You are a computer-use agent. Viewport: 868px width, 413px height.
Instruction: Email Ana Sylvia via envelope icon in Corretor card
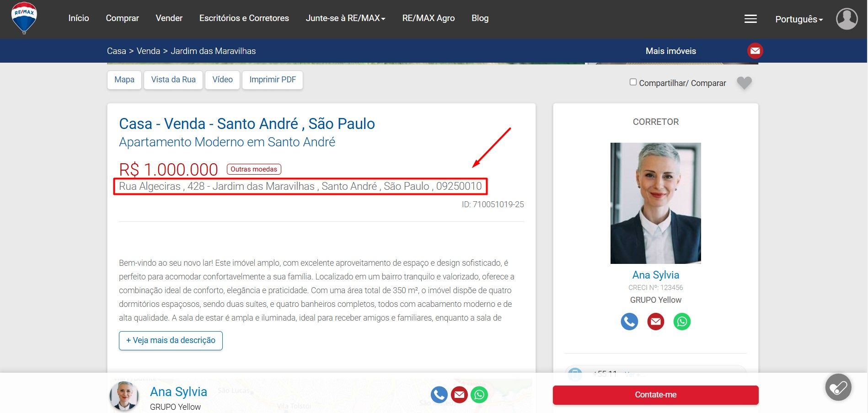pyautogui.click(x=656, y=322)
